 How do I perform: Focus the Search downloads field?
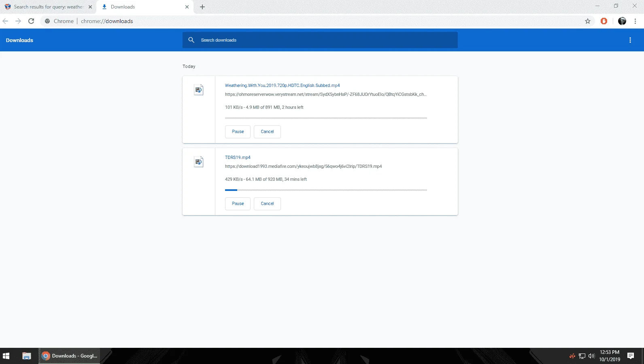pyautogui.click(x=320, y=40)
